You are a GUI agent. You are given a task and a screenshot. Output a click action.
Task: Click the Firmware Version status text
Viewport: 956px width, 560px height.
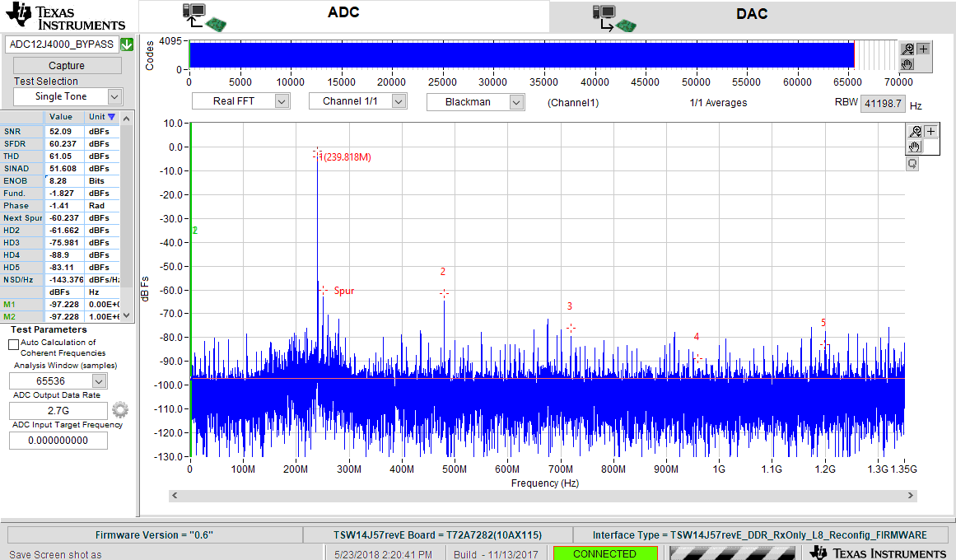click(x=154, y=535)
